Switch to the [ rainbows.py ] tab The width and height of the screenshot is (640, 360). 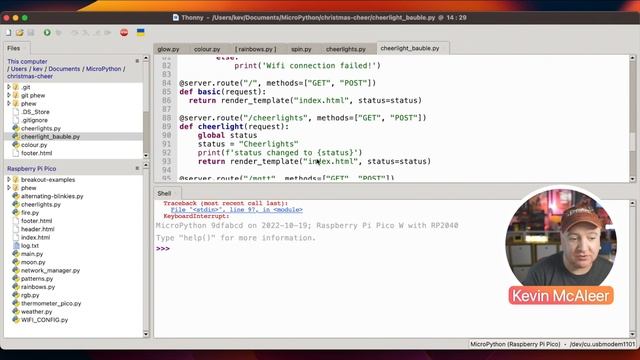pyautogui.click(x=256, y=49)
